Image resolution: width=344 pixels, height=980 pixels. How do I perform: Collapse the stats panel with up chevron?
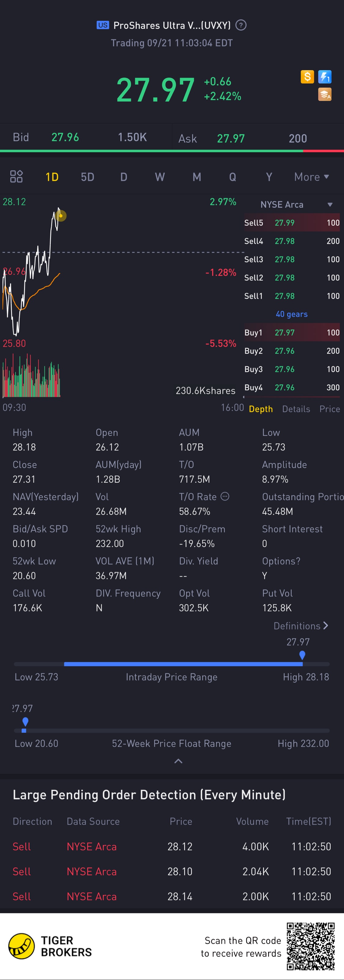coord(178,761)
